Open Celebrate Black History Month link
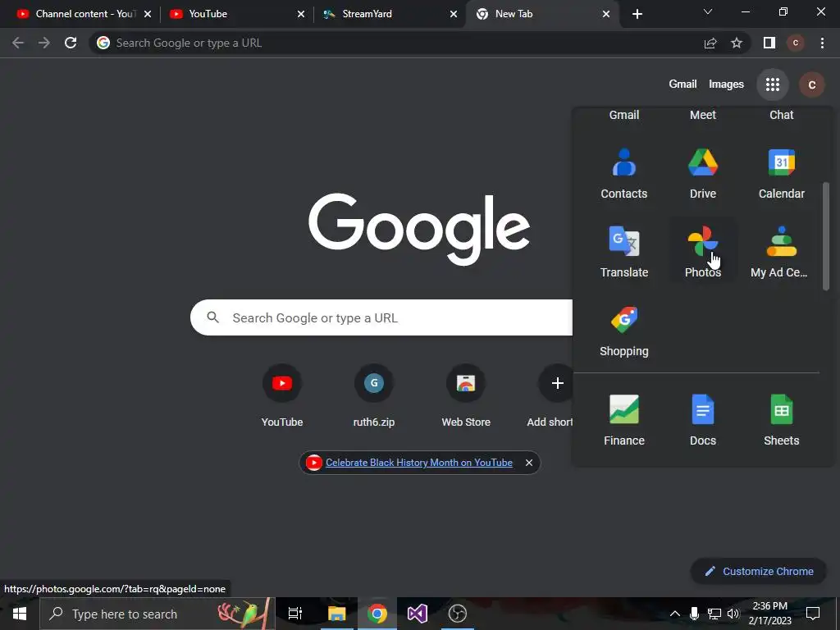Screen dimensions: 840x630 click(419, 463)
